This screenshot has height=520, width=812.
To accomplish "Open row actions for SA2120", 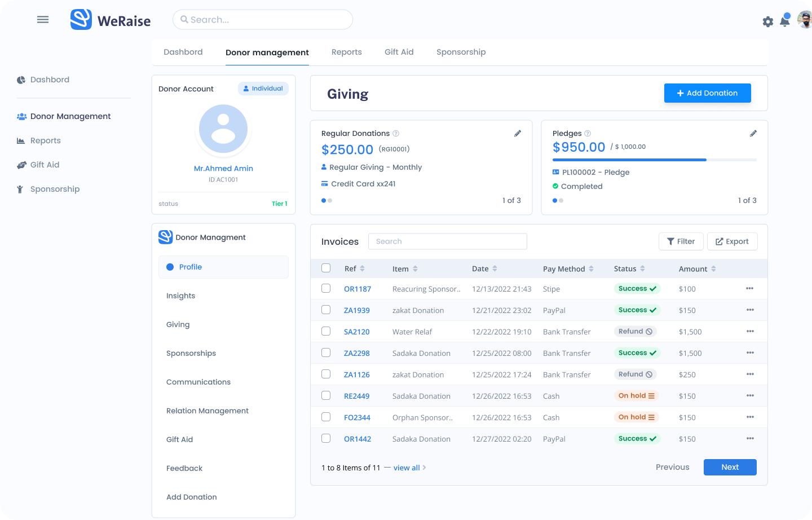I will [x=750, y=332].
